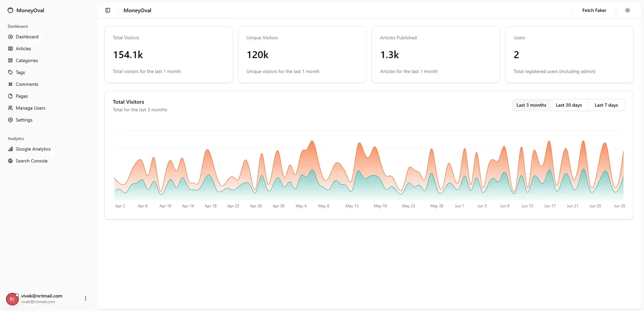Click the vivek@nrtmail.com avatar thumbnail

[x=12, y=298]
